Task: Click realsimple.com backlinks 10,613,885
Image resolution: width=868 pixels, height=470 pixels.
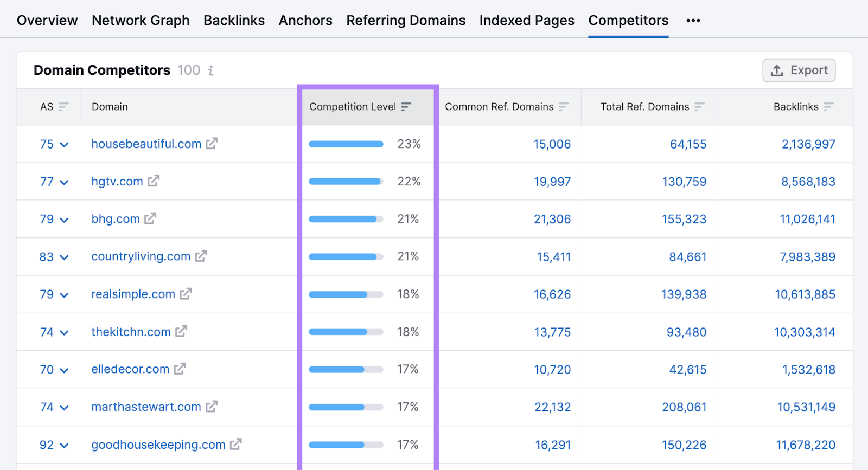Action: [805, 294]
